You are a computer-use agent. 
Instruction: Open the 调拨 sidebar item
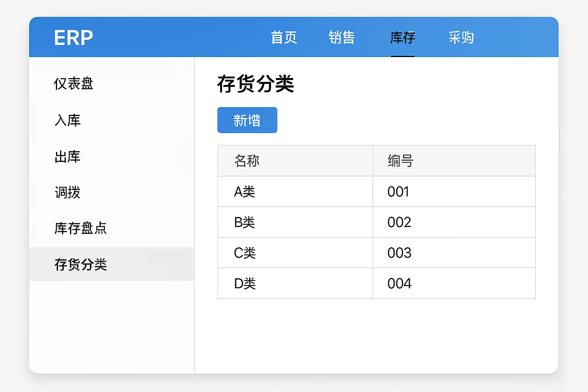click(x=68, y=193)
